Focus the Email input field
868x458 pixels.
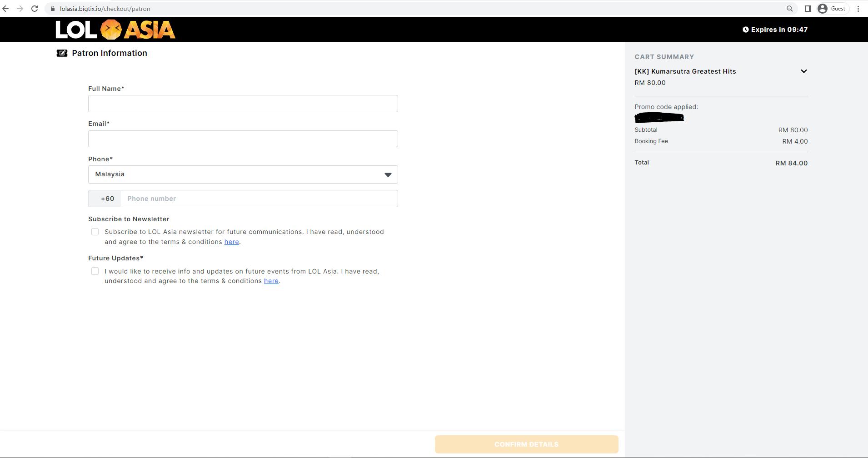[x=243, y=139]
